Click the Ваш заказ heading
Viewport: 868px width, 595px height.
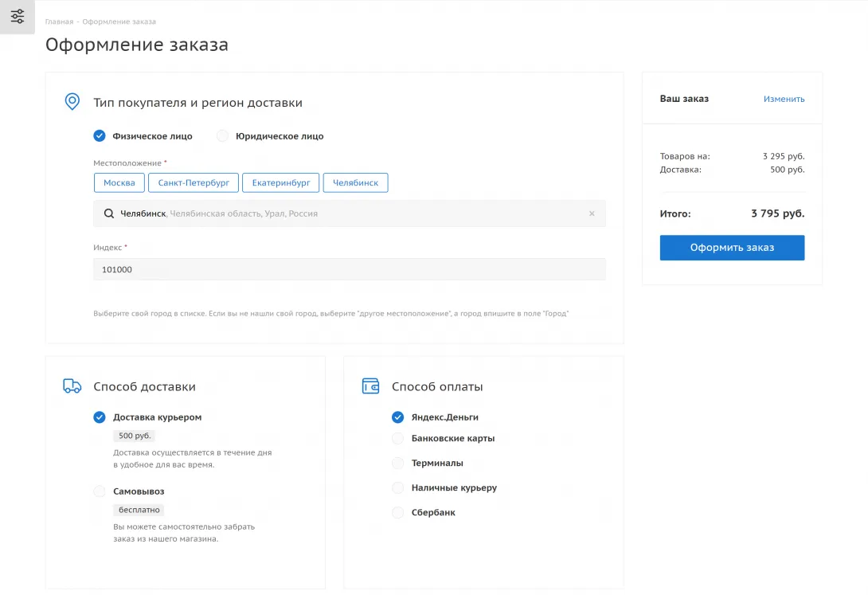click(684, 99)
